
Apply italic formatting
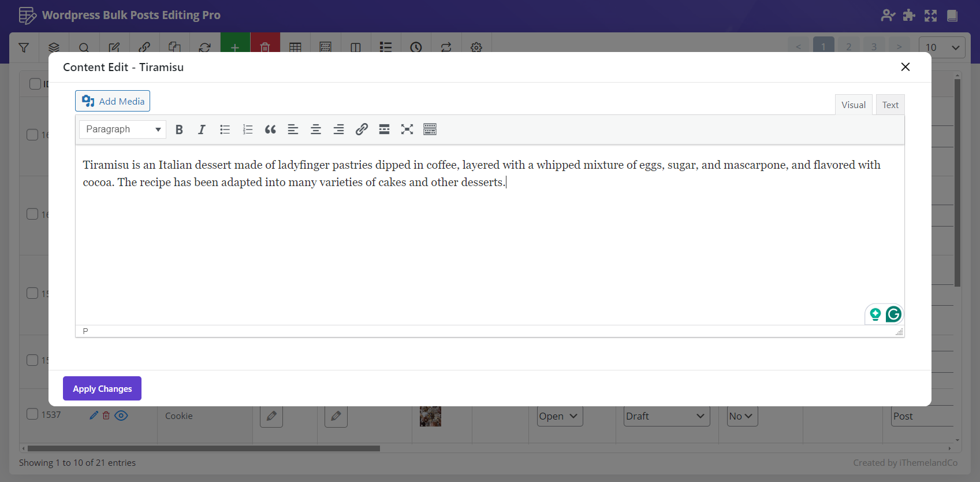[202, 129]
